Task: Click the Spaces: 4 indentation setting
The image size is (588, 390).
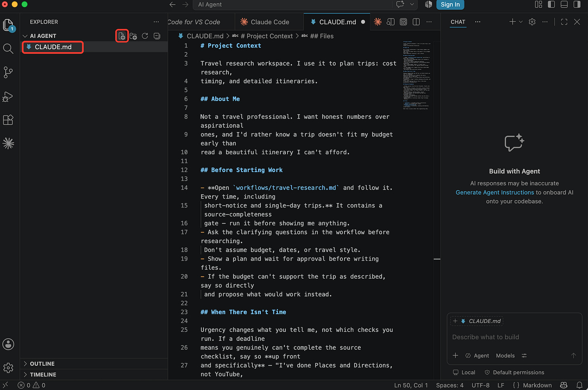Action: [x=449, y=385]
